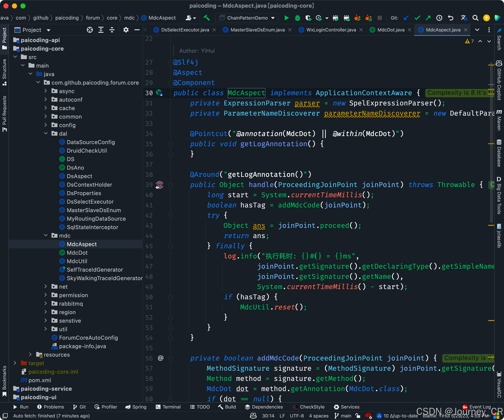The image size is (504, 420).
Task: Collapse the mdc package folder
Action: coord(46,236)
